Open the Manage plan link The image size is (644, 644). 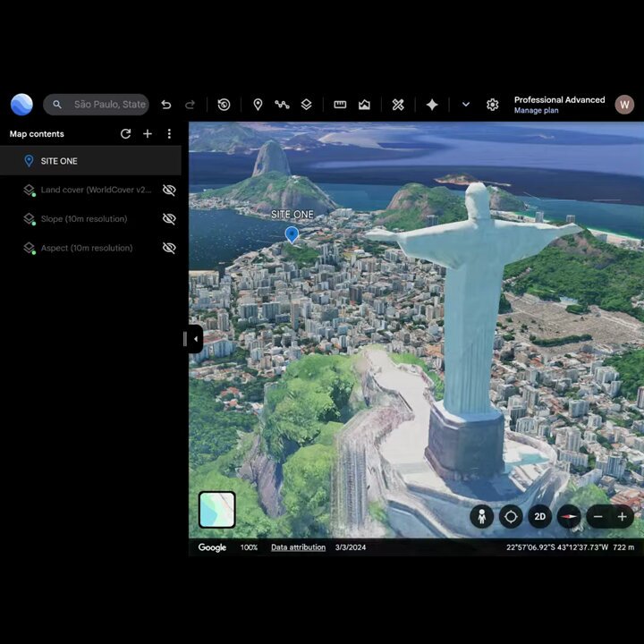(x=536, y=111)
